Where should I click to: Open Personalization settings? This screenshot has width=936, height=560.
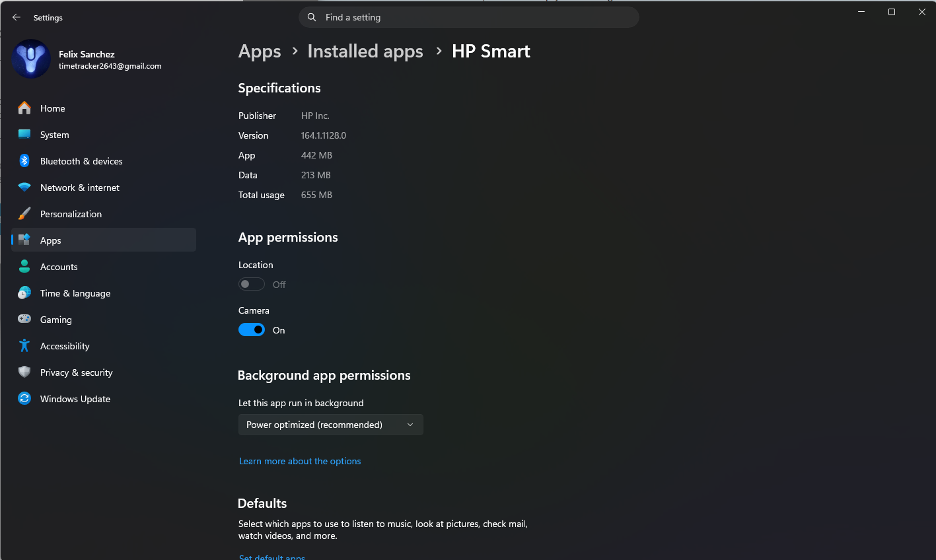(x=104, y=214)
